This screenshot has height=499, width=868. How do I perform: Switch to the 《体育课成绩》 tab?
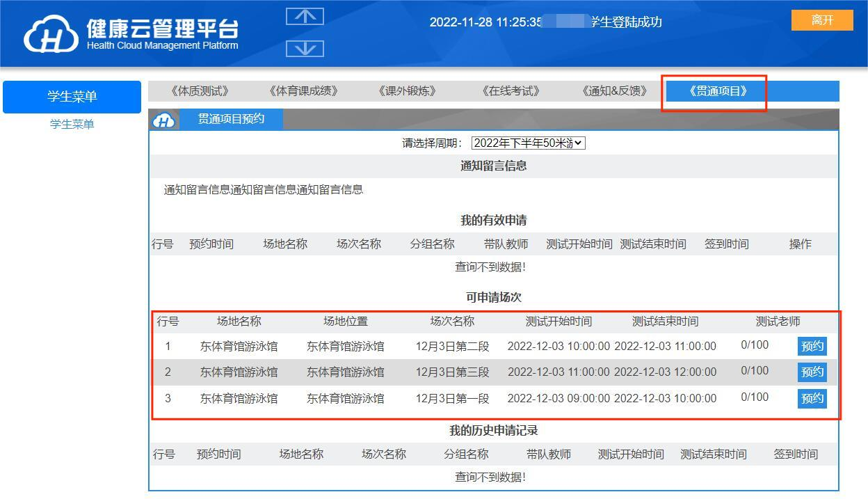(x=303, y=91)
